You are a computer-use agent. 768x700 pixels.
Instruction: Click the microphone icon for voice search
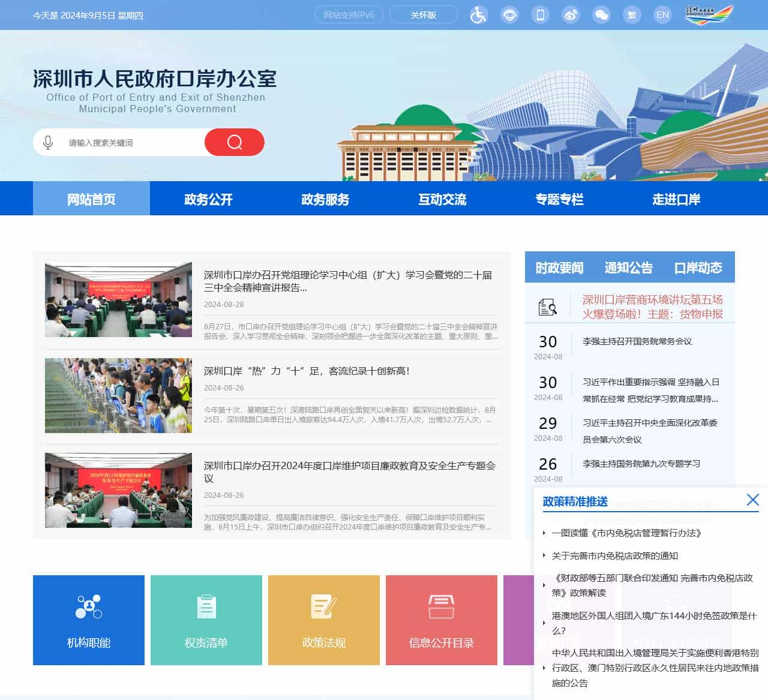tap(47, 142)
